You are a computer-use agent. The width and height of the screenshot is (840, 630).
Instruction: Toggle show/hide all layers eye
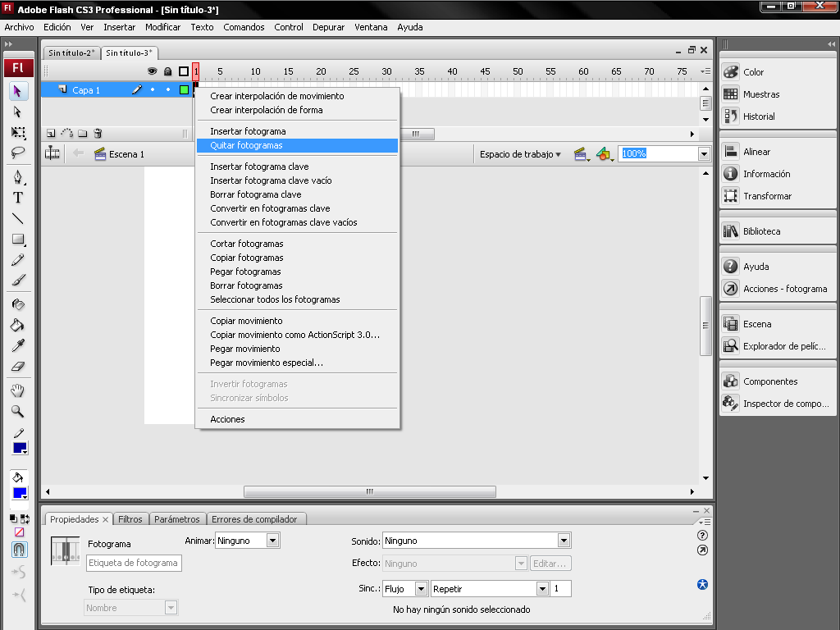(152, 71)
